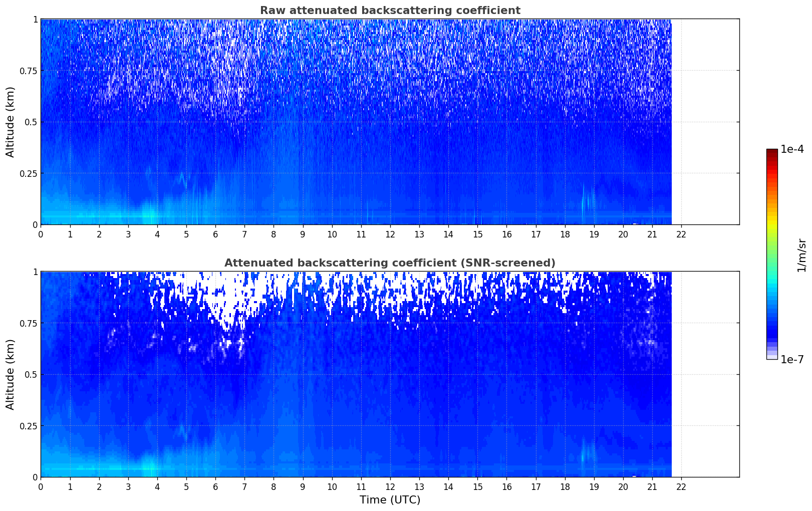Click the top plot's hour 12 tick label
The image size is (812, 511).
(390, 234)
